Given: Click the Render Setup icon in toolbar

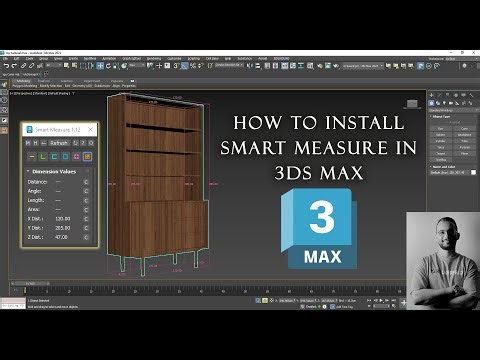Looking at the screenshot, I should pos(320,66).
